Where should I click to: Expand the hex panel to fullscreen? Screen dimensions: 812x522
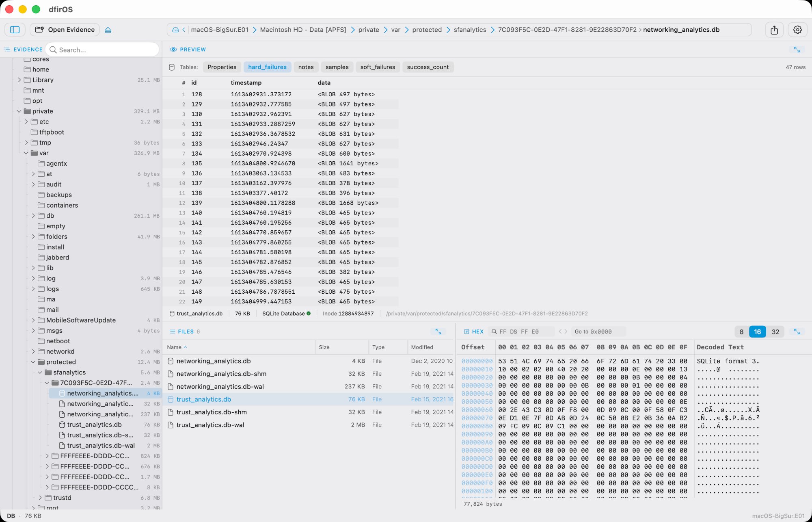point(797,331)
